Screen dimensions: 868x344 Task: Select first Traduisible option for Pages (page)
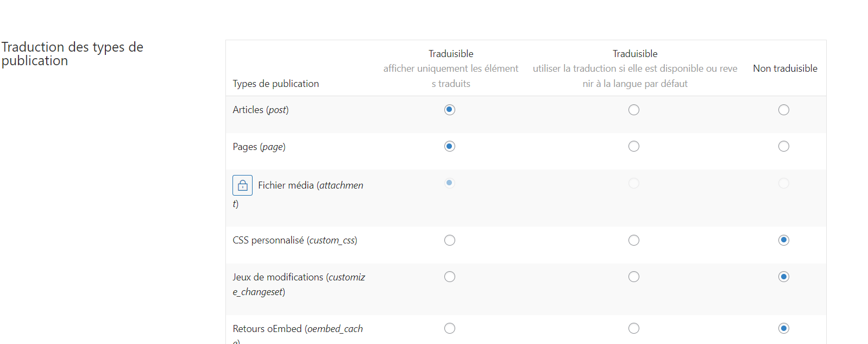click(x=450, y=146)
